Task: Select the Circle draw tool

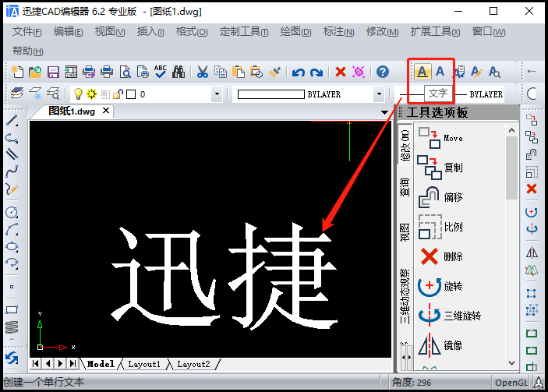Action: coord(12,212)
